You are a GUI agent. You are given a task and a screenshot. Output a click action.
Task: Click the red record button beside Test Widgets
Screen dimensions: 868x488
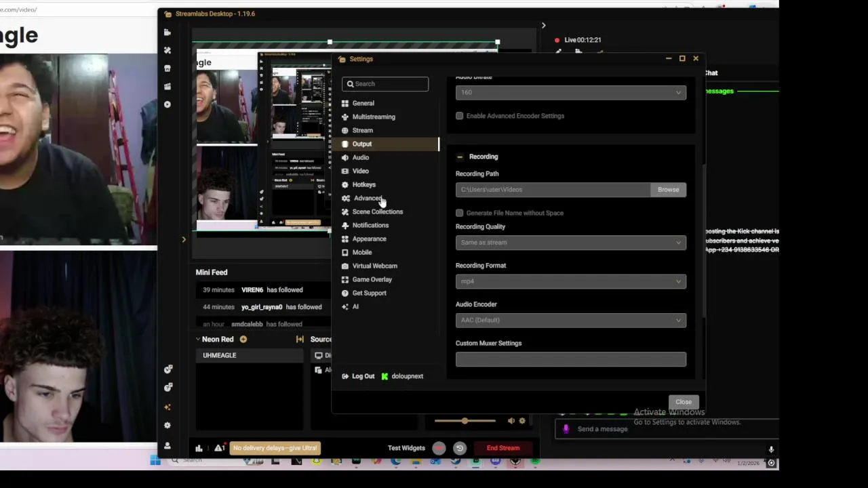point(439,448)
